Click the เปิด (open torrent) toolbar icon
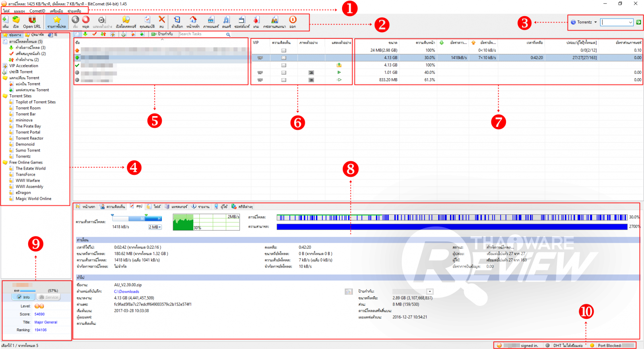 (x=16, y=22)
